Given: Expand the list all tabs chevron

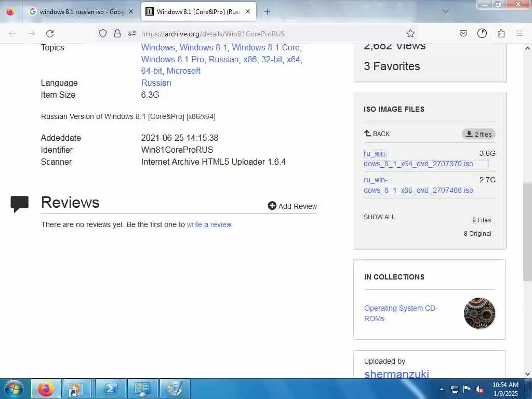Looking at the screenshot, I should (446, 11).
